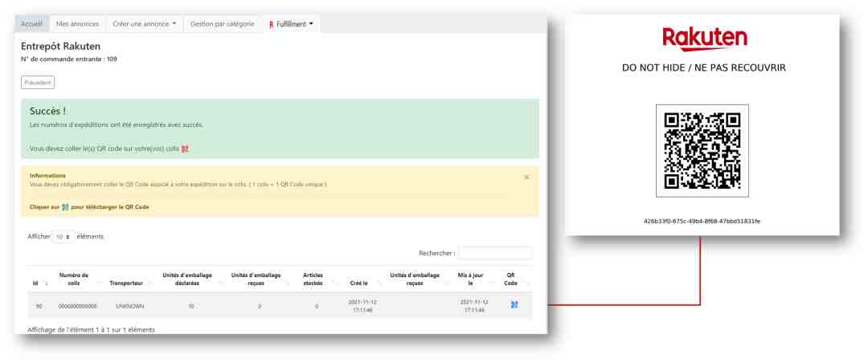Click the Rakuten logo on label

(x=704, y=39)
